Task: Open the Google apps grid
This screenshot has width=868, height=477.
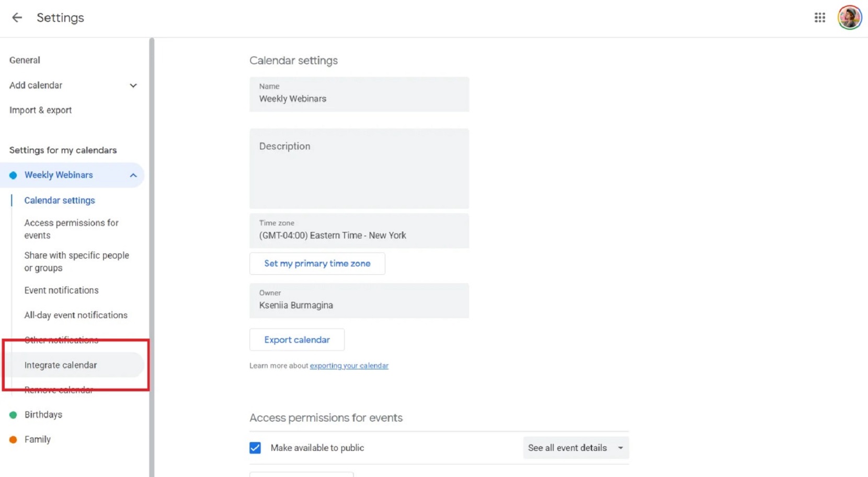Action: (819, 17)
